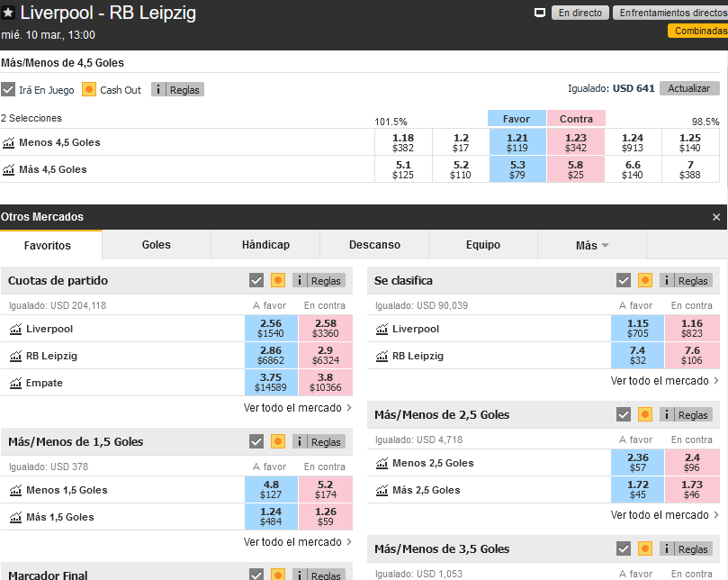Select the Favoritos tab
The width and height of the screenshot is (728, 580).
pos(48,245)
